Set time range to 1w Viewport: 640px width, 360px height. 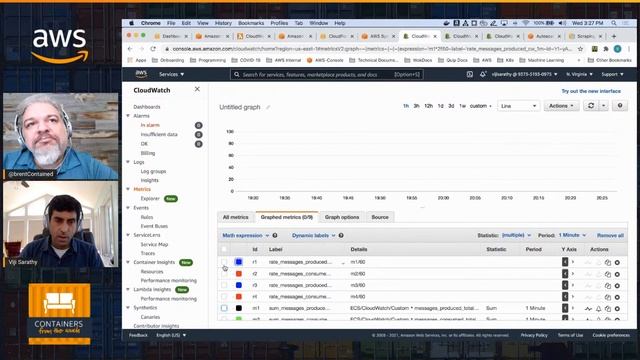tap(462, 106)
